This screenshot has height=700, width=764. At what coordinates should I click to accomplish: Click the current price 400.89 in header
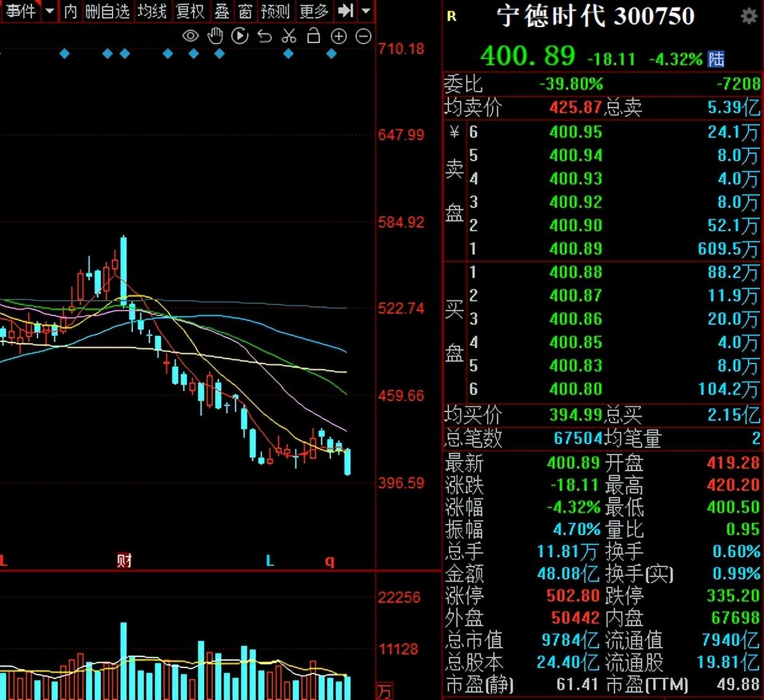tap(528, 56)
